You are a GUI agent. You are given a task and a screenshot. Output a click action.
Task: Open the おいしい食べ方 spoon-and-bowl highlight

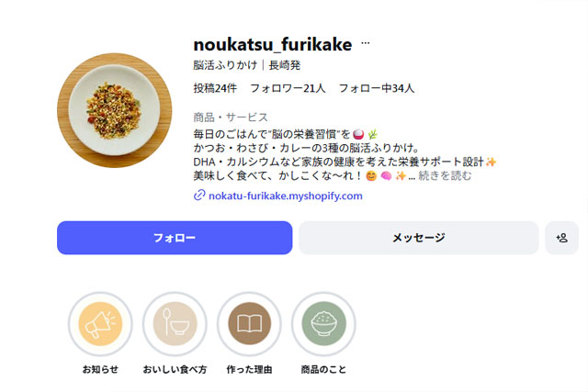(x=175, y=323)
